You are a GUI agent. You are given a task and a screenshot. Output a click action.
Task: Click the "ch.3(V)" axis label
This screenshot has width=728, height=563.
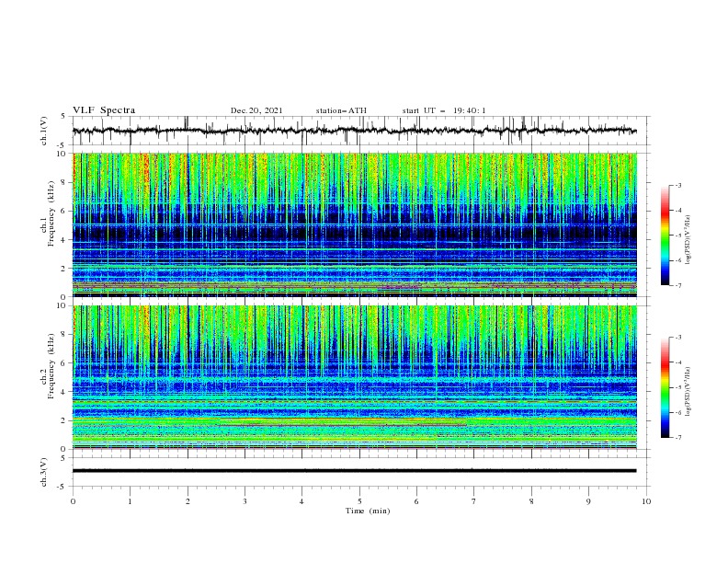44,472
